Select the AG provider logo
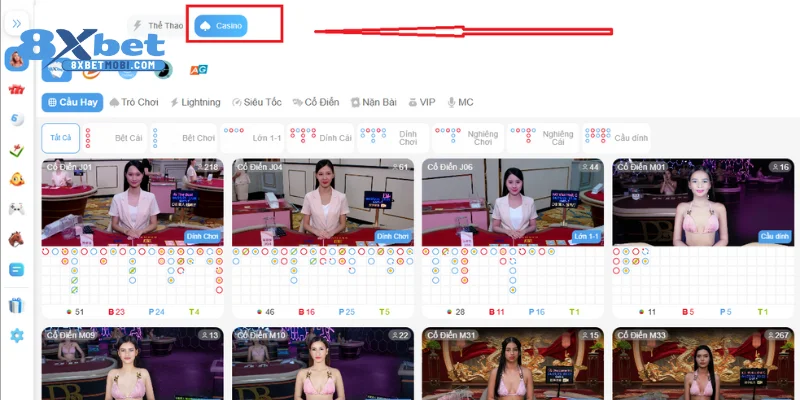The image size is (800, 400). click(198, 70)
